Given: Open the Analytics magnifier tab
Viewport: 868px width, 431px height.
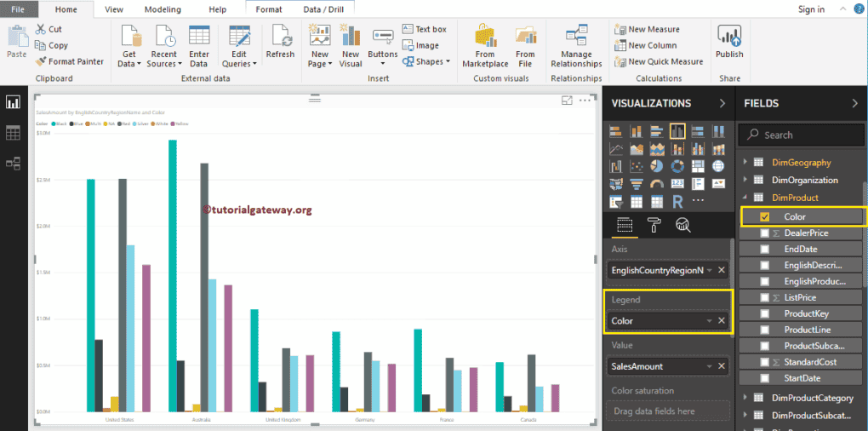Looking at the screenshot, I should pyautogui.click(x=683, y=224).
